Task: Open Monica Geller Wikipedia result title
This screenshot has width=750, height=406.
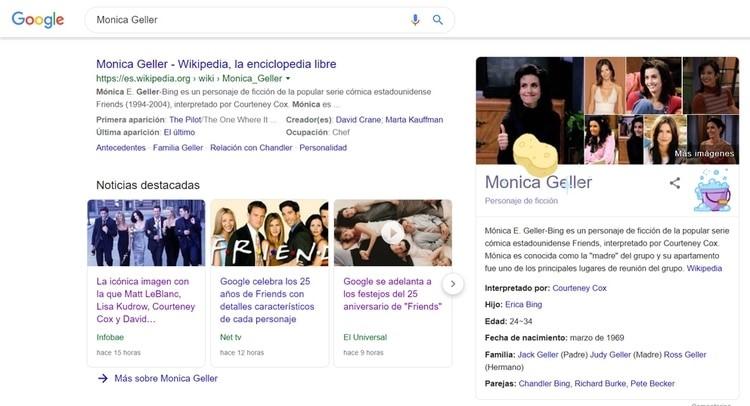Action: pyautogui.click(x=216, y=64)
